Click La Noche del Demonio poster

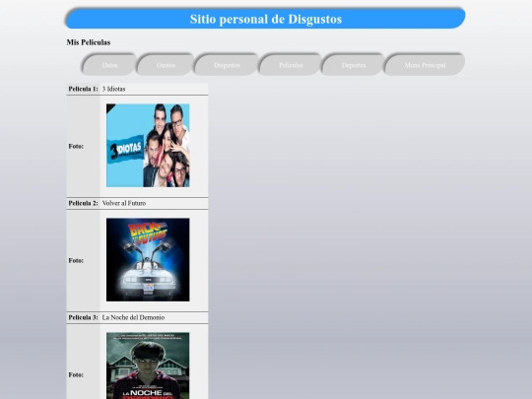pos(148,366)
